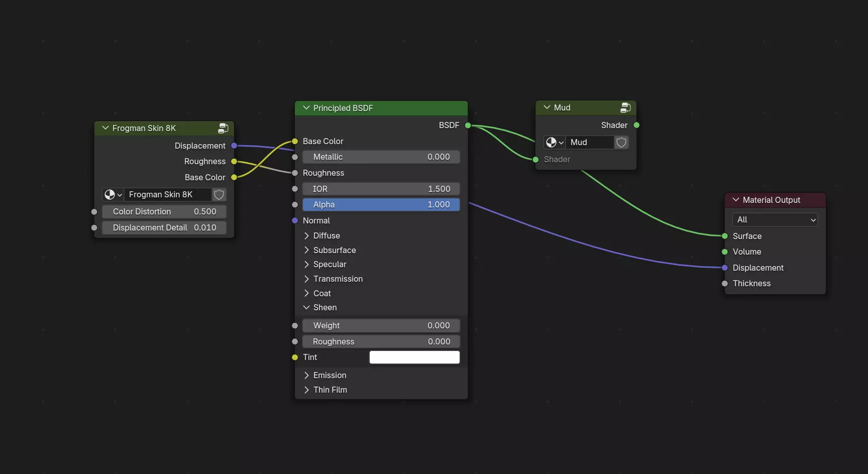Expand the Transmission panel
Viewport: 868px width, 474px height.
306,279
